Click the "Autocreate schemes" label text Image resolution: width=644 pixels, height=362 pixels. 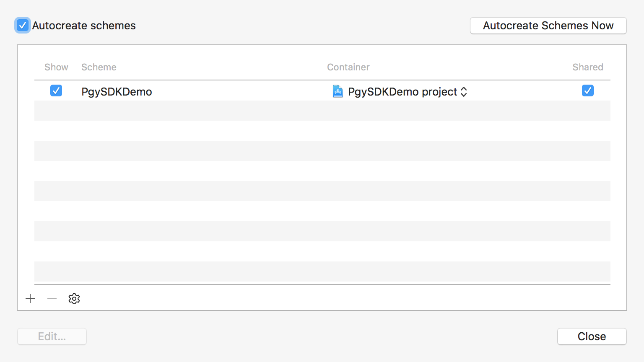click(x=84, y=26)
